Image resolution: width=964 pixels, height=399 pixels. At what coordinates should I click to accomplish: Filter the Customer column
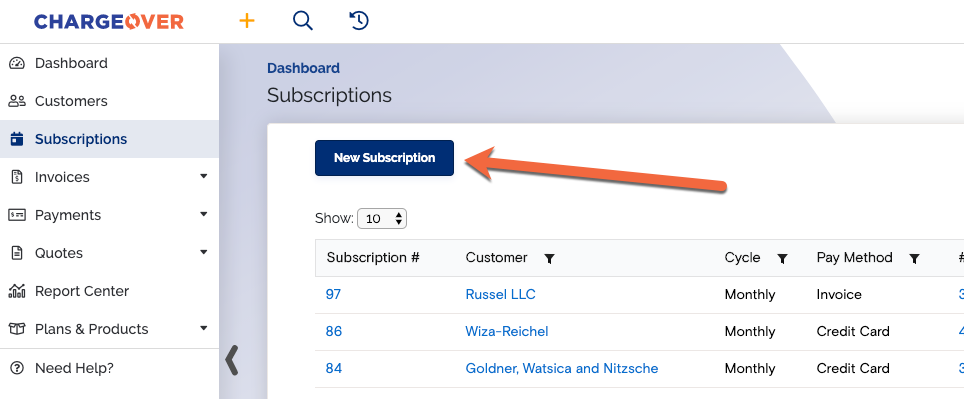[x=550, y=259]
